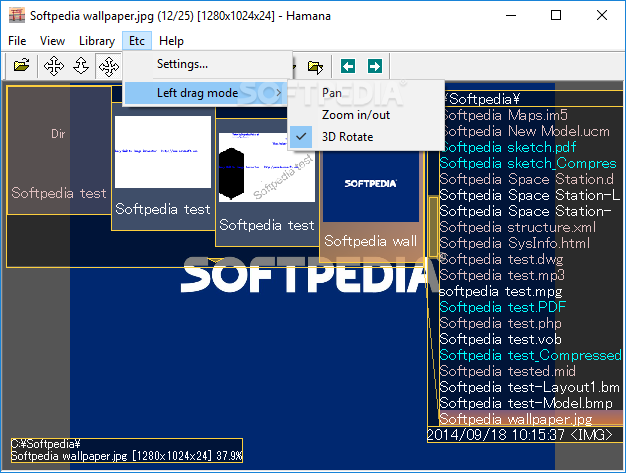Screen dimensions: 626x473
Task: Select Pan drag mode
Action: (x=366, y=93)
